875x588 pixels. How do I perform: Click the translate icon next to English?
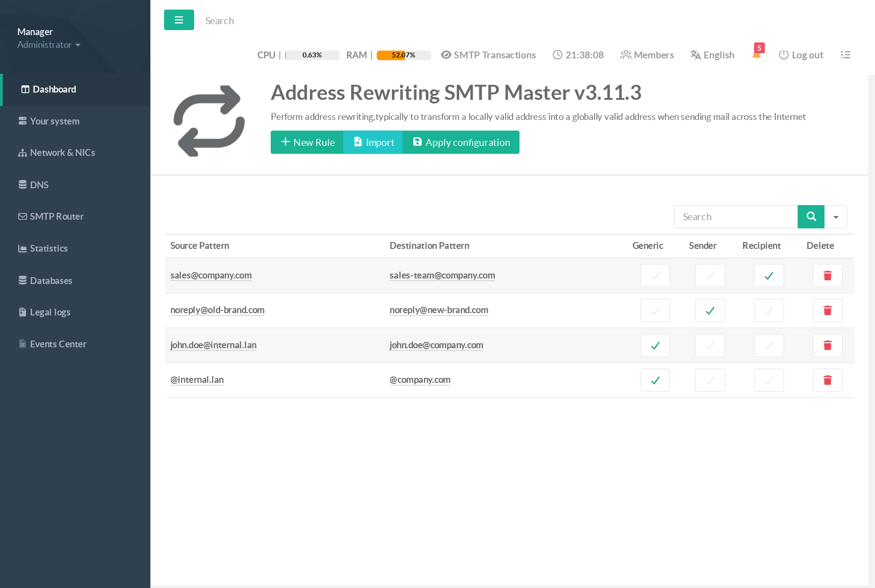coord(695,55)
